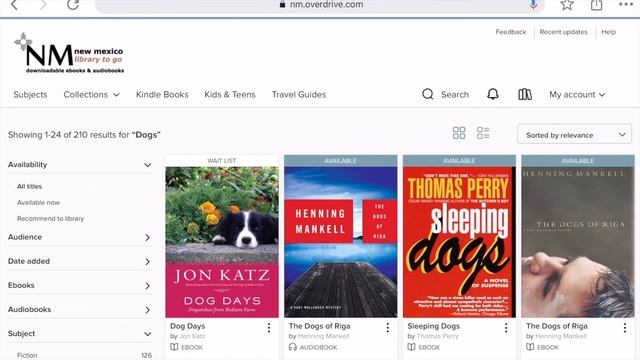Click the ebook icon under Dog Days

pos(174,347)
